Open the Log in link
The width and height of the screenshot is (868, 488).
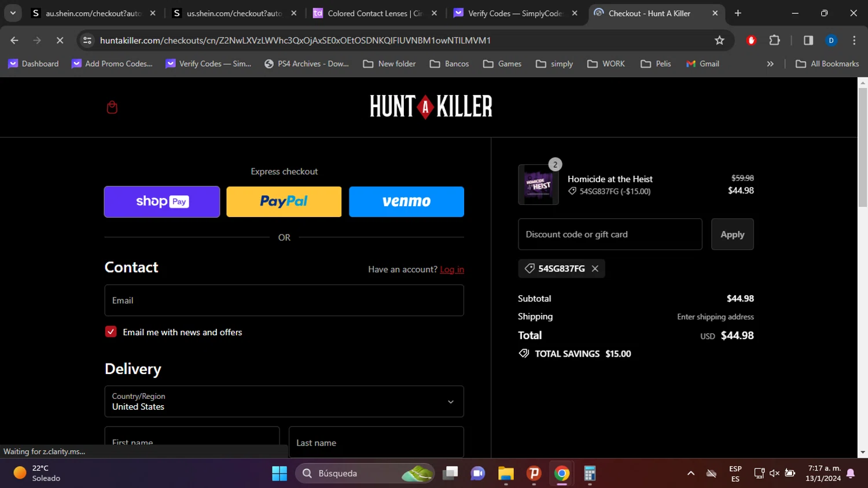pos(452,269)
